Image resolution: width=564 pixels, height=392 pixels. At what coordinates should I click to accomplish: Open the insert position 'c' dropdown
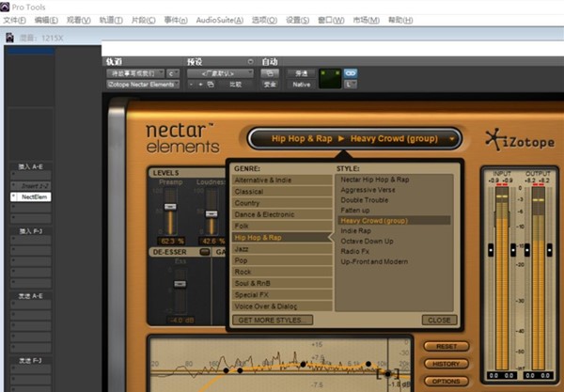coord(173,73)
